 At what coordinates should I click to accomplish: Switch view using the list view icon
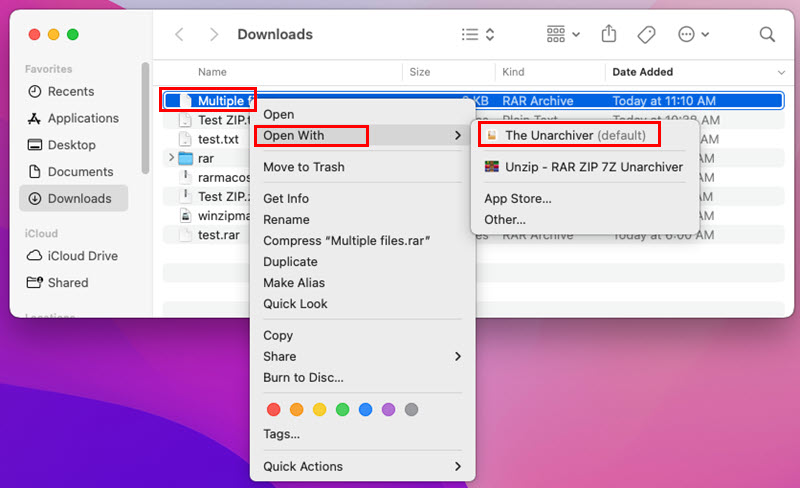pyautogui.click(x=470, y=35)
